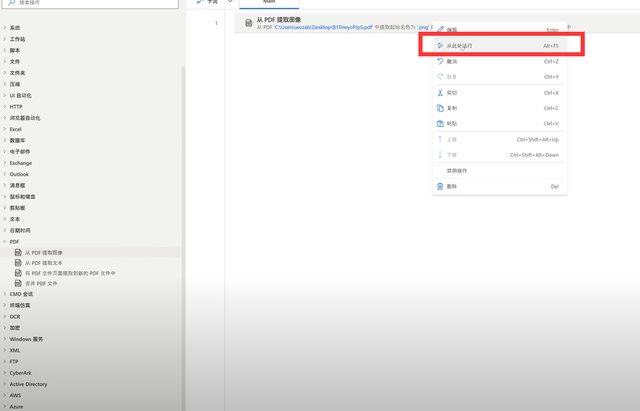Viewport: 640px width, 411px height.
Task: Expand the 系统 actions group
Action: coord(5,28)
